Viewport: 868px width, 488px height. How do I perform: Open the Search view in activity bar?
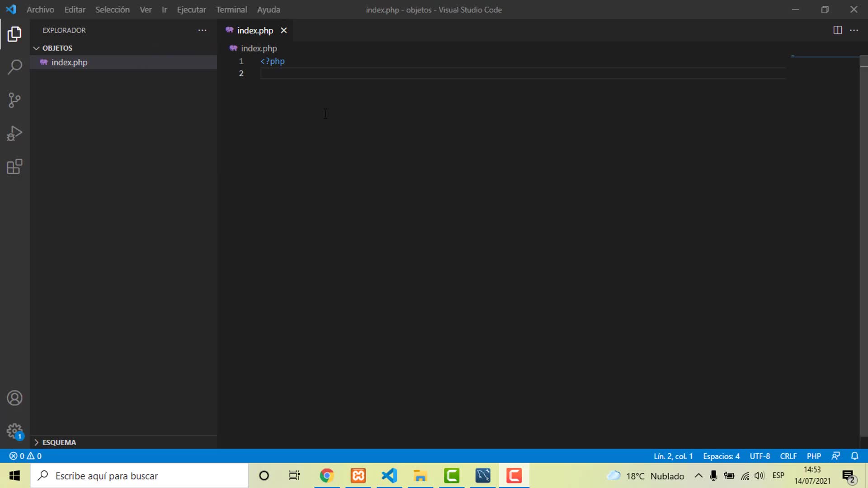click(14, 67)
